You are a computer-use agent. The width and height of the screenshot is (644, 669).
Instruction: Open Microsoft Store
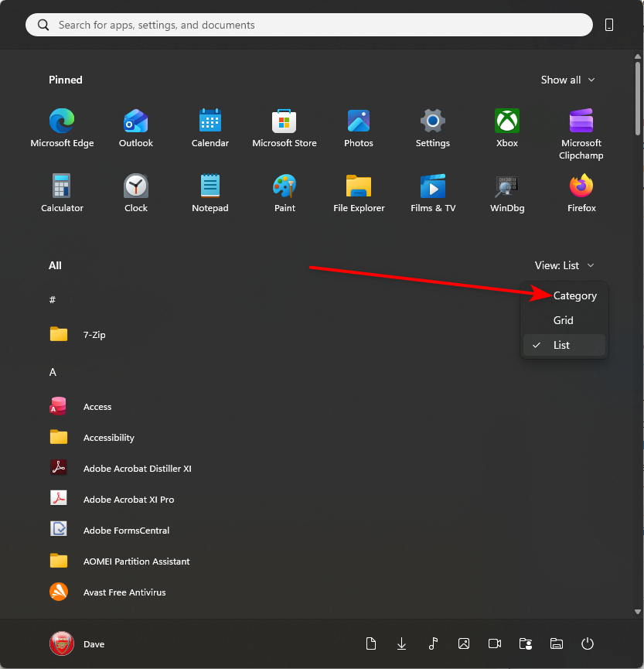coord(284,128)
